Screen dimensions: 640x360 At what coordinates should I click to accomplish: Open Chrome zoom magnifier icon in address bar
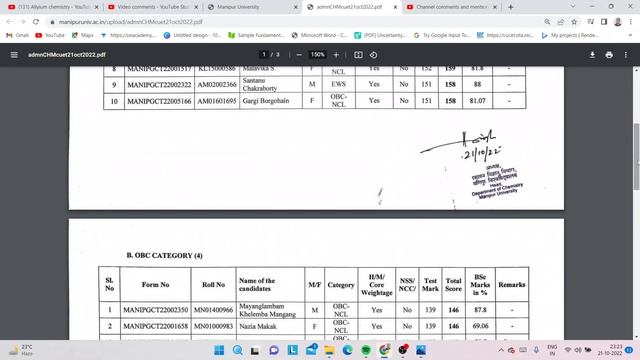click(x=547, y=22)
